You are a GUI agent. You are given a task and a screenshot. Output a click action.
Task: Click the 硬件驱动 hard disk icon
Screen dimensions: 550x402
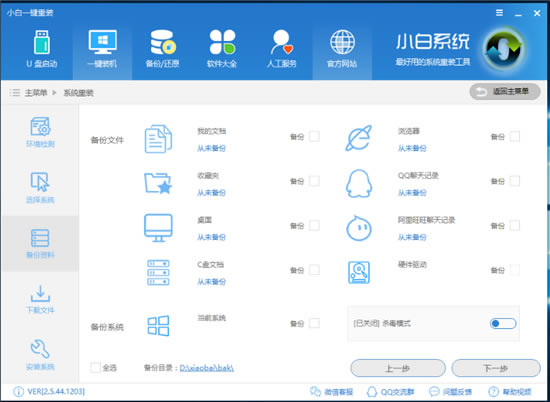pos(358,272)
